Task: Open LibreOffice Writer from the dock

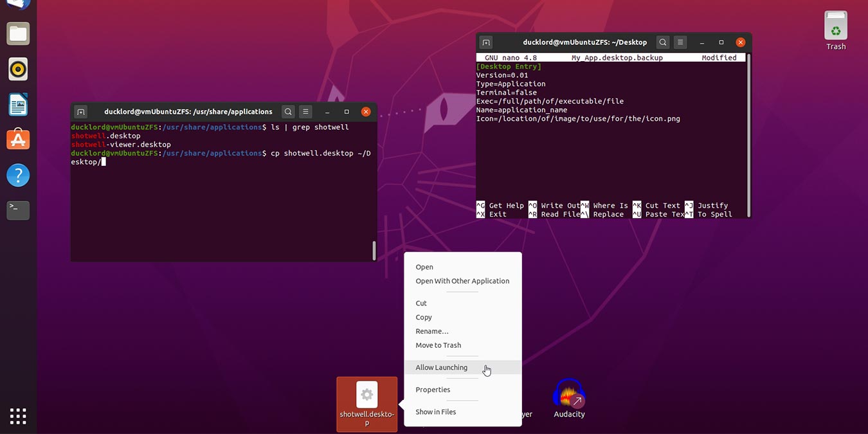Action: (x=17, y=104)
